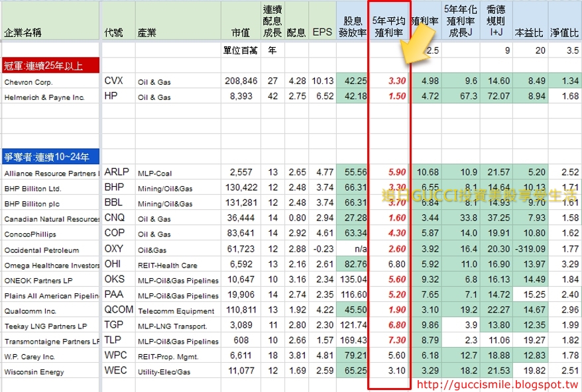Select the Transmontaigne Partners cell
The image size is (582, 392).
click(x=50, y=340)
